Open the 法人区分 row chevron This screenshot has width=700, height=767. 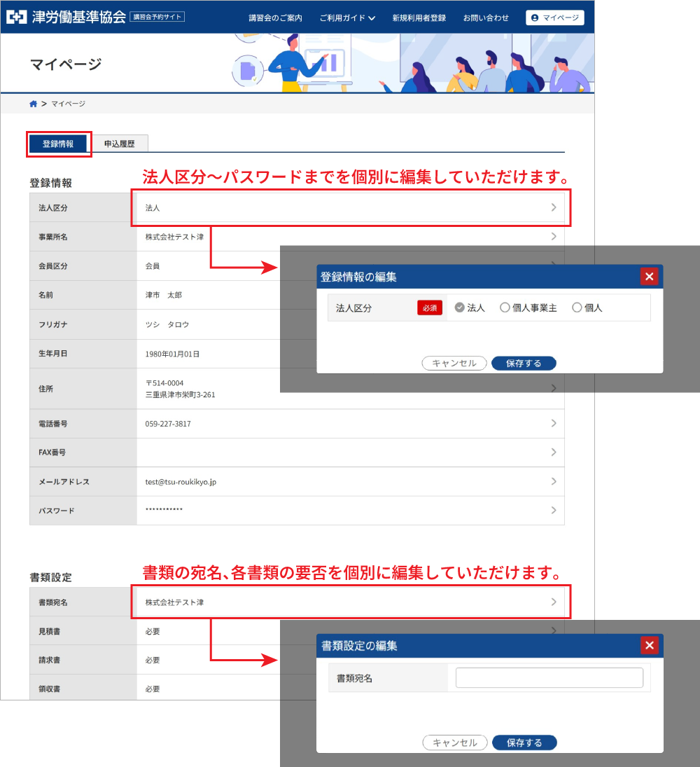pyautogui.click(x=554, y=207)
